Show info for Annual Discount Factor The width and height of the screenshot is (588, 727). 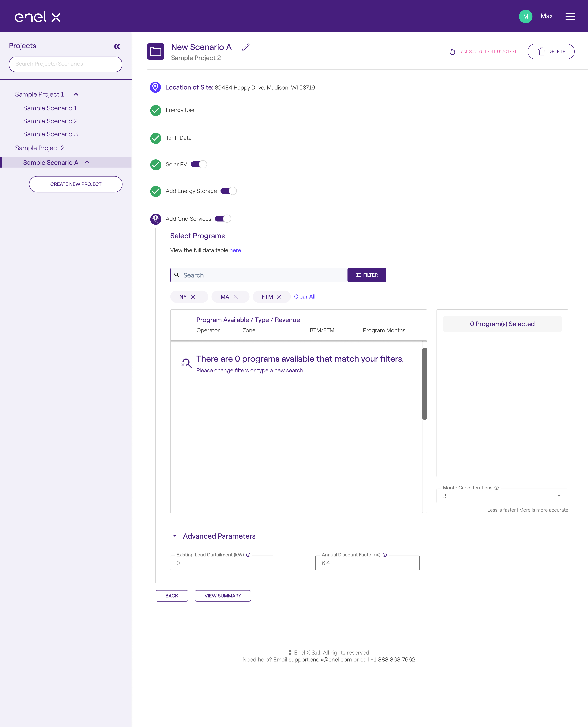pos(385,555)
